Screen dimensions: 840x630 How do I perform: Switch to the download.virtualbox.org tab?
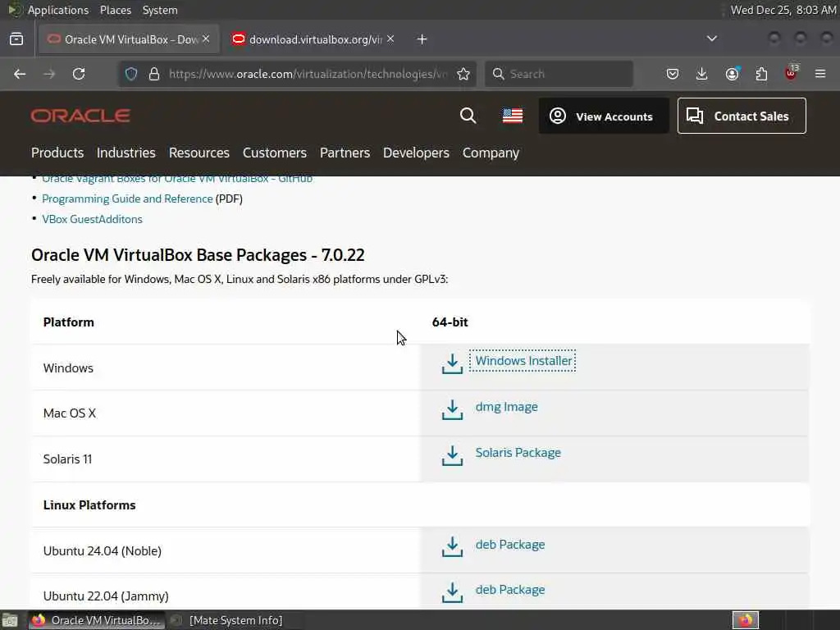pos(313,39)
